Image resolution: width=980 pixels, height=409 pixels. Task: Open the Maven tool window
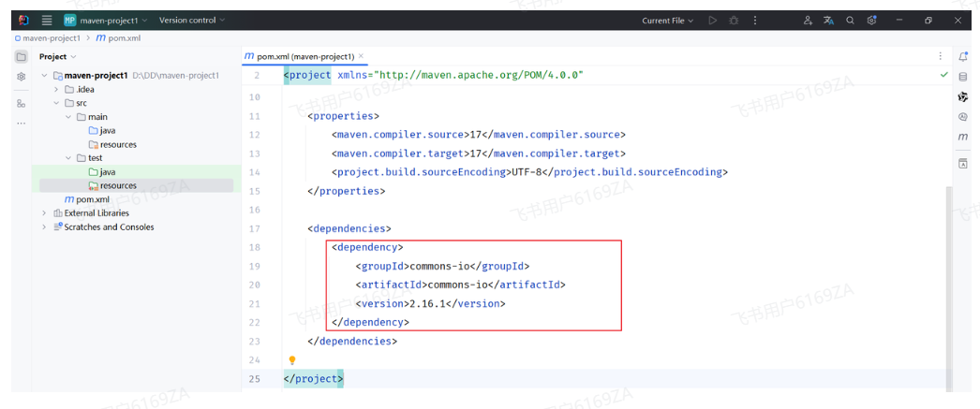(x=962, y=138)
